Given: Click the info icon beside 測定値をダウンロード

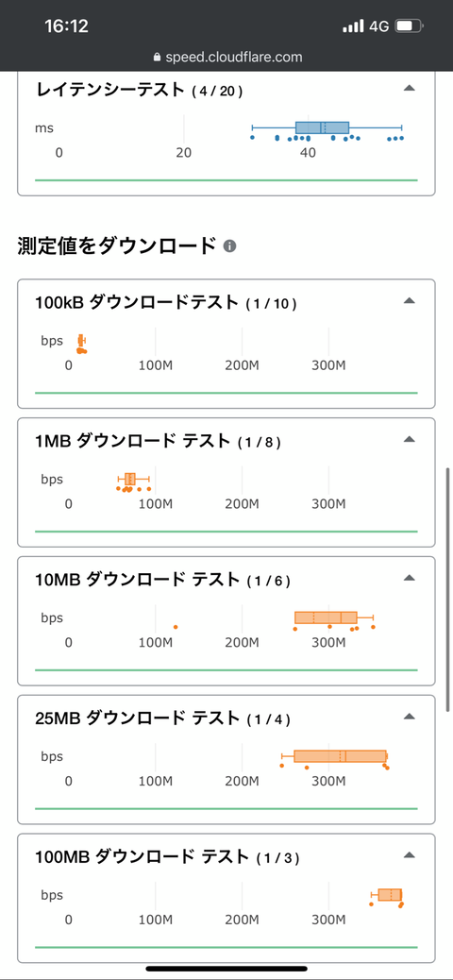Looking at the screenshot, I should (x=229, y=246).
